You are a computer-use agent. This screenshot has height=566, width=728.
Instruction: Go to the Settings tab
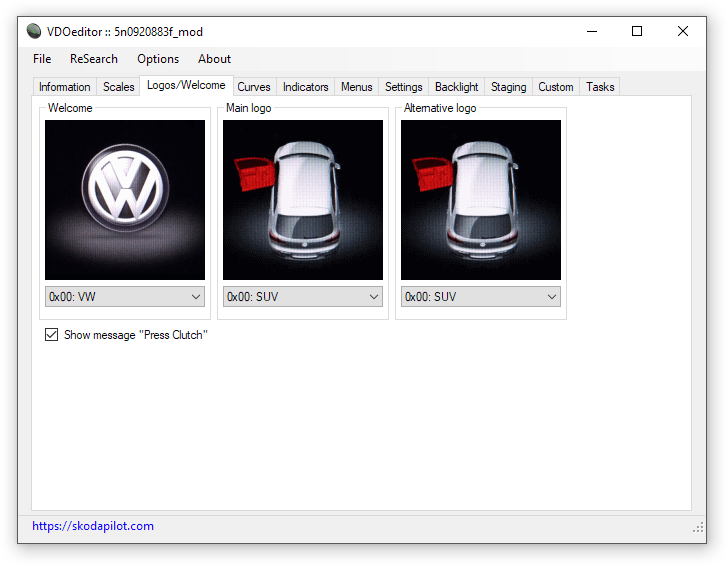pos(403,87)
